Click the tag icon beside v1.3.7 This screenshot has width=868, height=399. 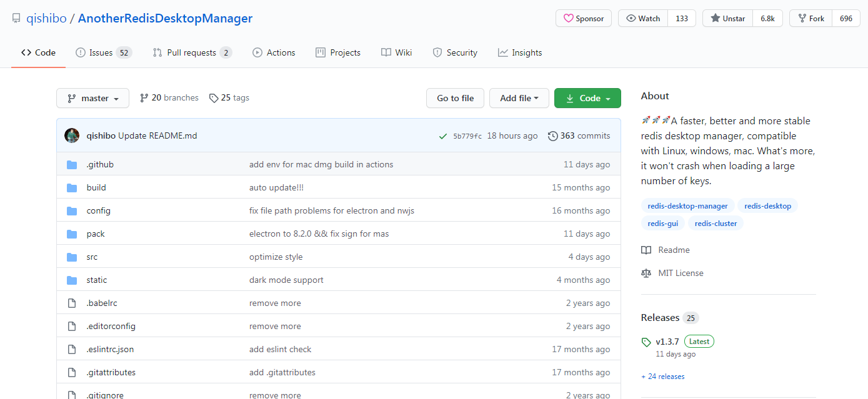[x=646, y=342]
